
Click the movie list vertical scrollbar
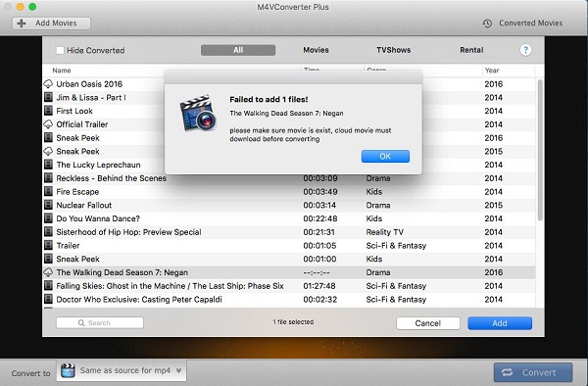[540, 150]
